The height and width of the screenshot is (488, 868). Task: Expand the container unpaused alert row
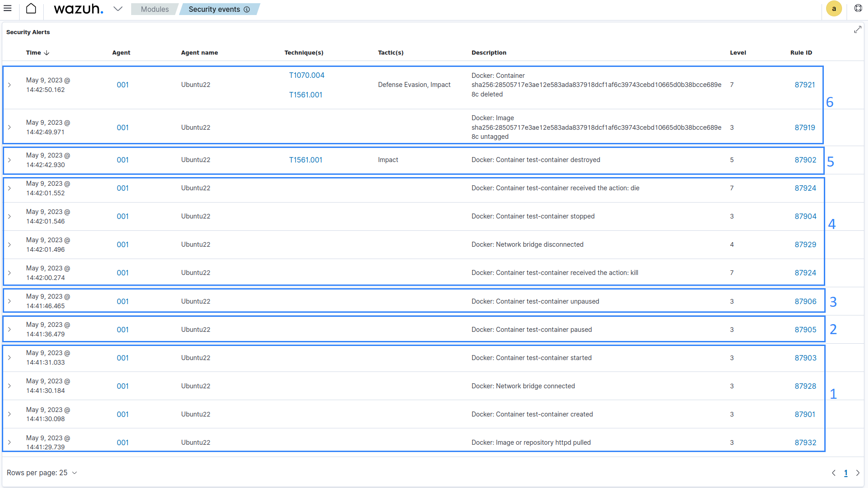9,301
